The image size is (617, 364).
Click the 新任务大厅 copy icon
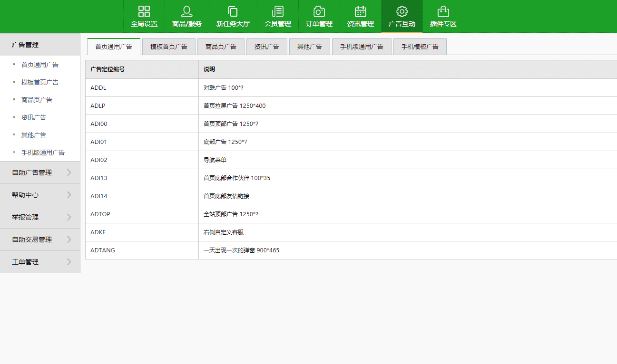(233, 11)
